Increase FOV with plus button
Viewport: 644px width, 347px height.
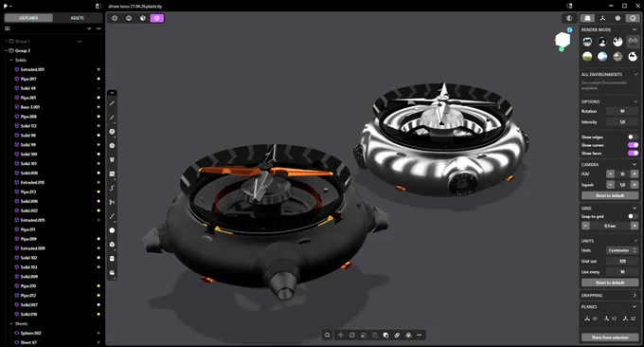[x=635, y=173]
